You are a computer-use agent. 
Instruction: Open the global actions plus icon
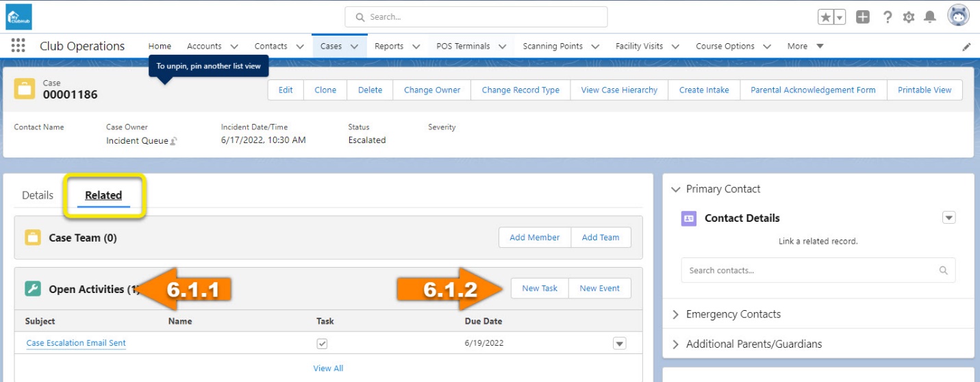(863, 17)
